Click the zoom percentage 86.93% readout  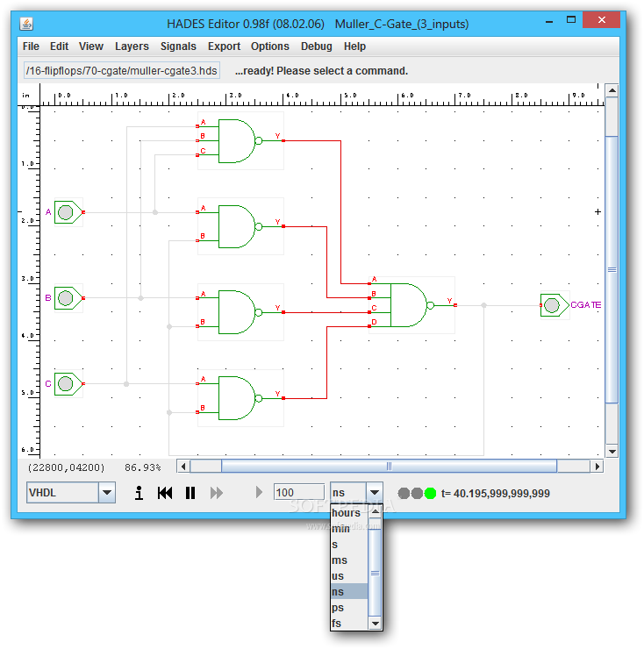(x=142, y=467)
